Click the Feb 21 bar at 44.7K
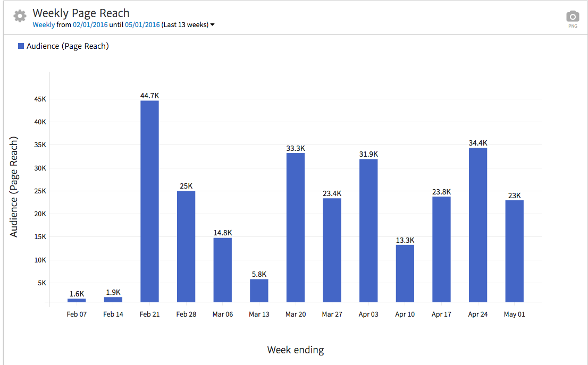 (149, 201)
